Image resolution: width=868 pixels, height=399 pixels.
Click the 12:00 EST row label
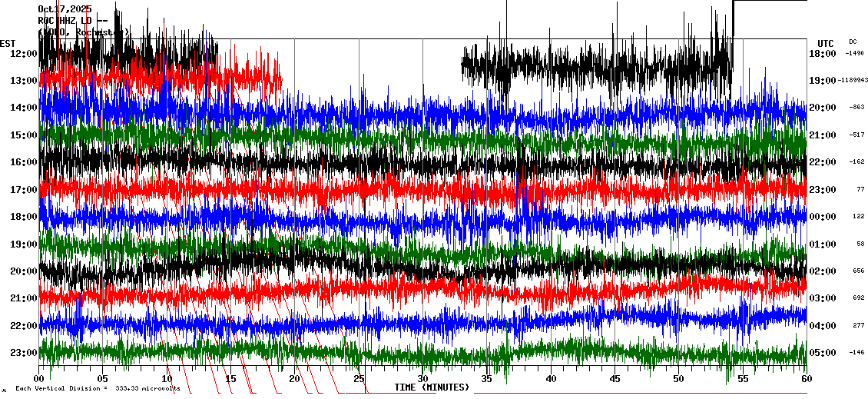coord(23,53)
